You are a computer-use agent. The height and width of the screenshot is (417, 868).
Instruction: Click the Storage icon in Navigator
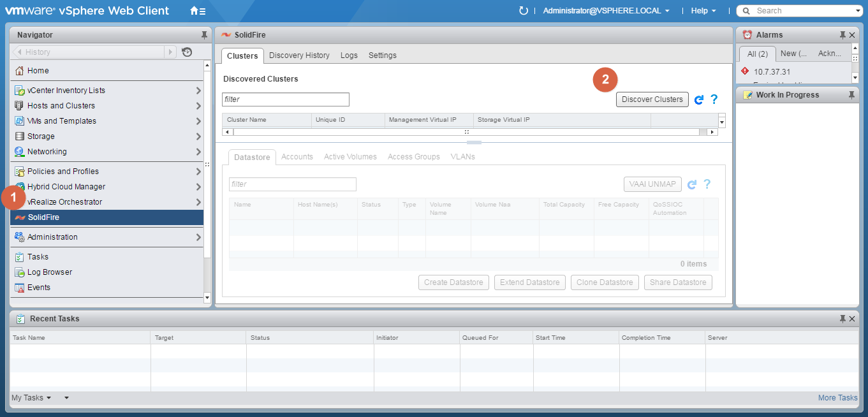click(x=19, y=136)
